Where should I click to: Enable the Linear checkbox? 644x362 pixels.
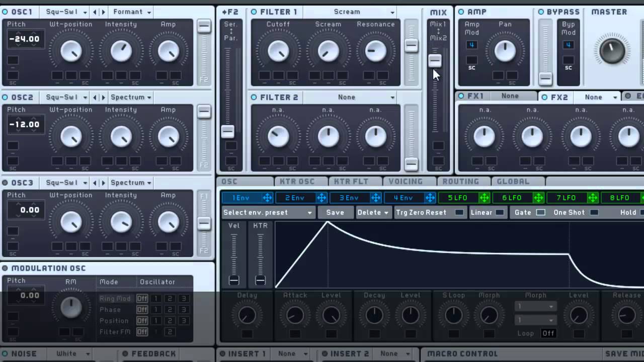click(499, 212)
